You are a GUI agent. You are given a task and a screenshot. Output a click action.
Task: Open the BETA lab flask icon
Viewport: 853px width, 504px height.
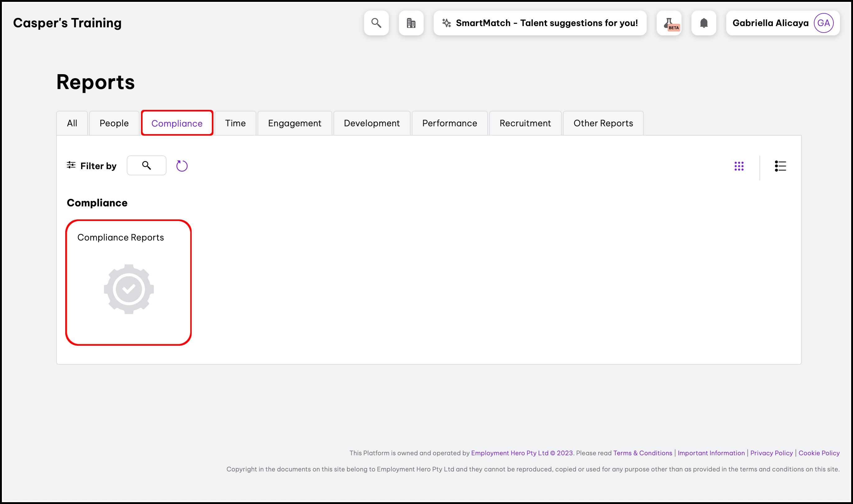point(669,23)
